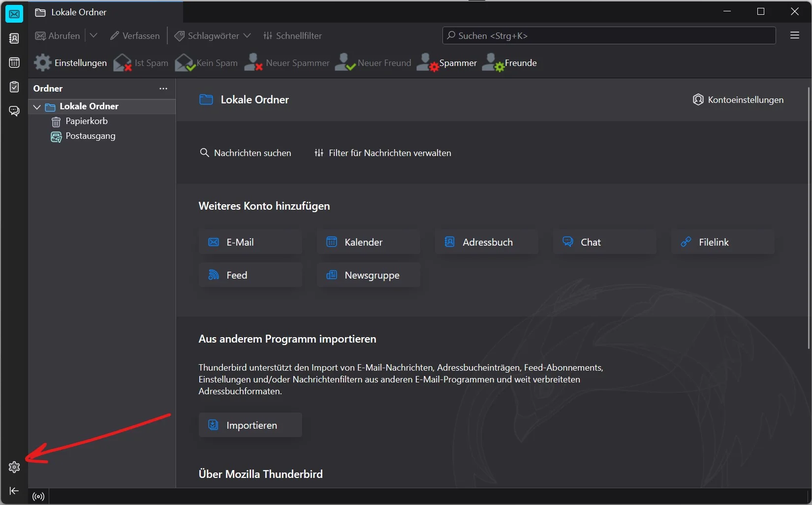Add a Chat account

pyautogui.click(x=605, y=242)
